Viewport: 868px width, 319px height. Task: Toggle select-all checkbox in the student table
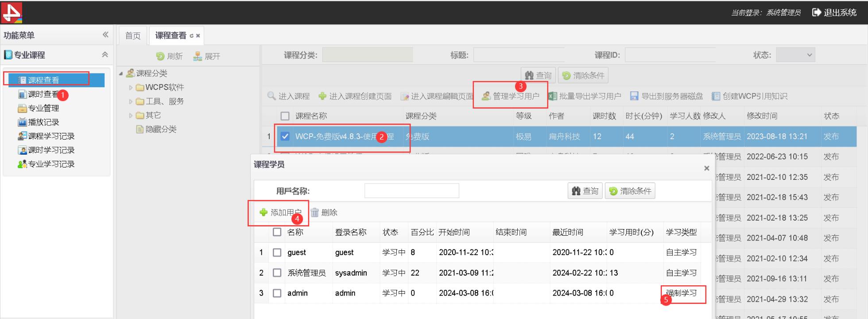(277, 232)
